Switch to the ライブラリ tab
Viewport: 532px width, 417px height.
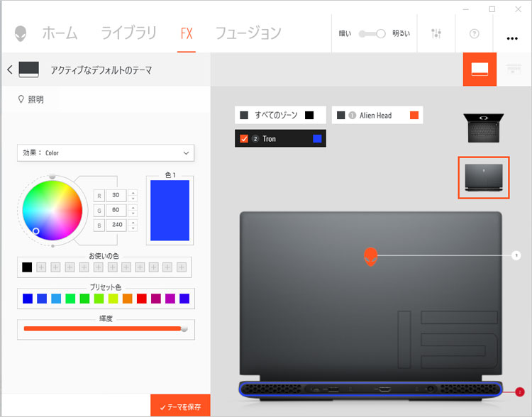[128, 33]
